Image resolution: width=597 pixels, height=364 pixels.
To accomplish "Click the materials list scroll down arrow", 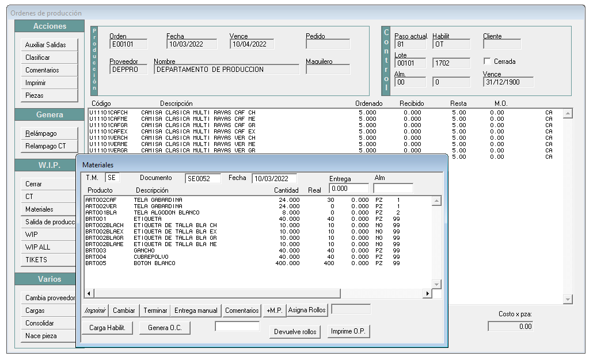I will coord(437,285).
